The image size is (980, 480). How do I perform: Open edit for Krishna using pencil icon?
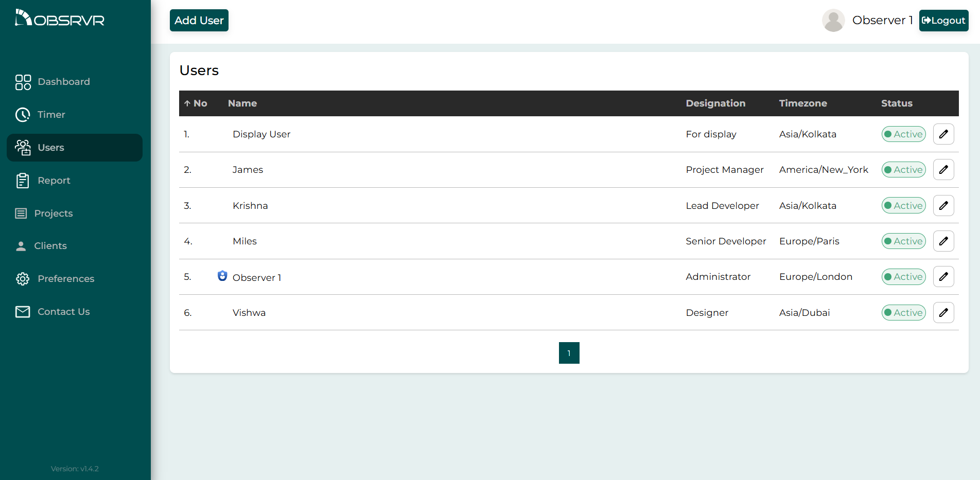[943, 206]
